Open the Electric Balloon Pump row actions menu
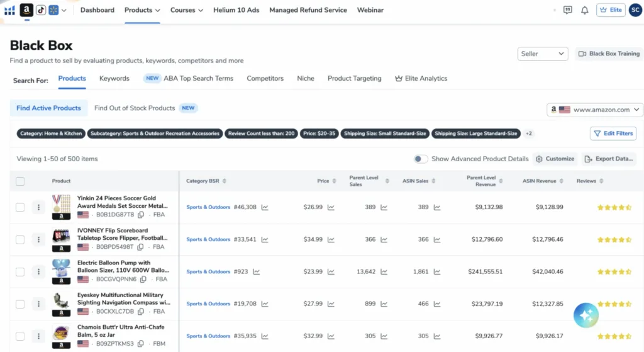The width and height of the screenshot is (644, 352). pos(38,272)
